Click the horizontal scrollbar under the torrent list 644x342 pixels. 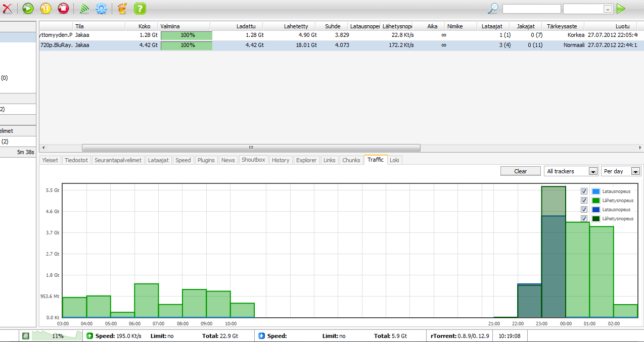pyautogui.click(x=251, y=148)
